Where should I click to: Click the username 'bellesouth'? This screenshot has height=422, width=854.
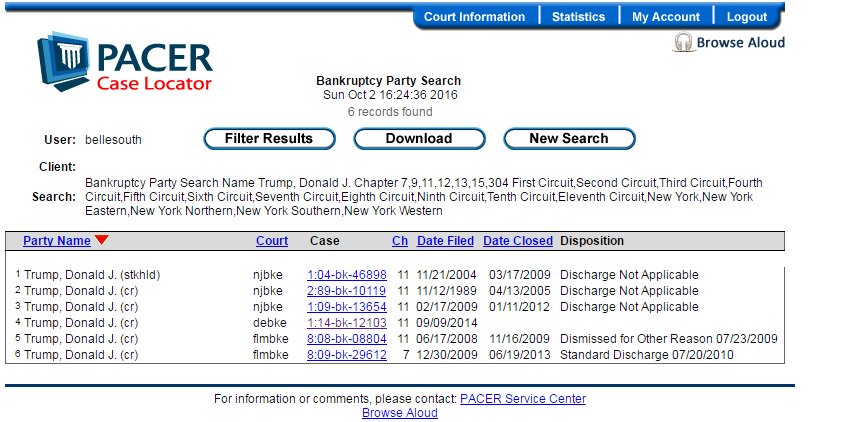coord(113,140)
